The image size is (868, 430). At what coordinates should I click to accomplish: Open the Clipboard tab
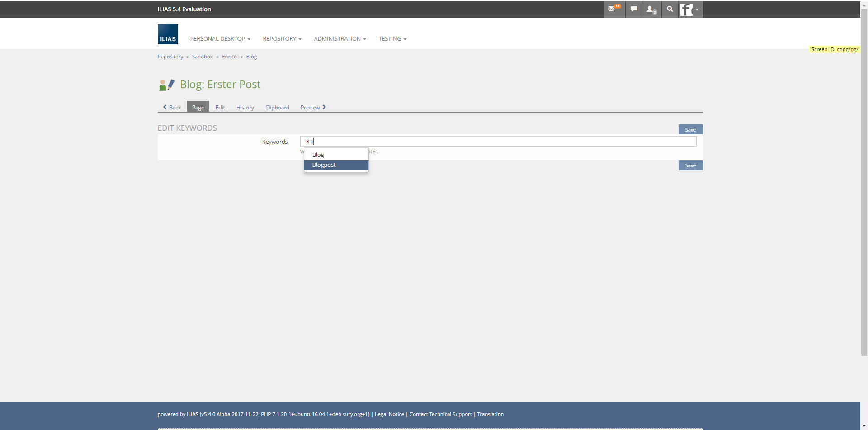tap(277, 108)
